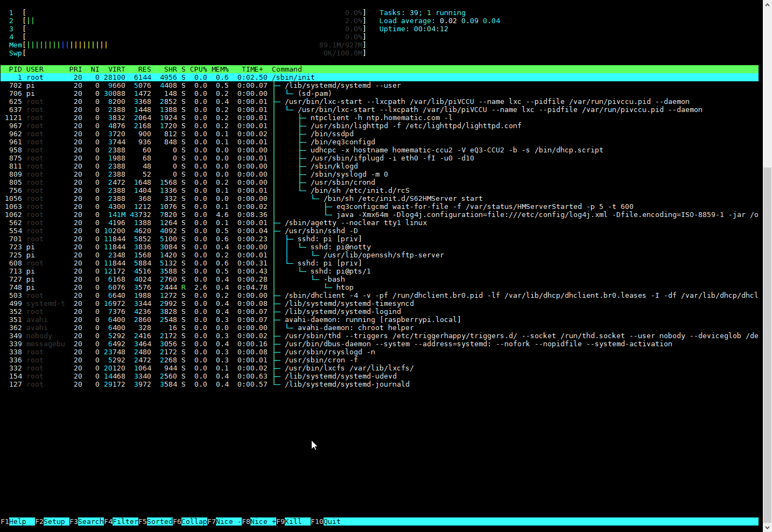Select the ntpclient process row

(x=380, y=118)
